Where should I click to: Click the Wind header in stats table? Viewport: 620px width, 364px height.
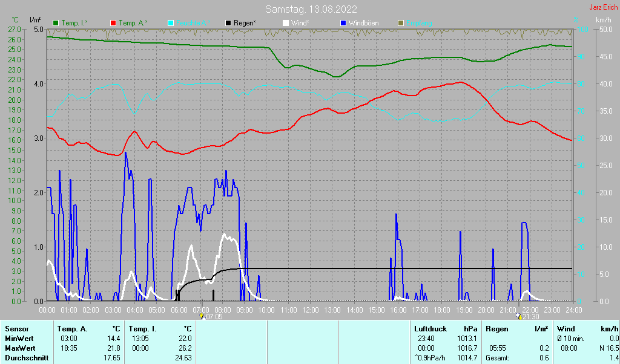566,328
